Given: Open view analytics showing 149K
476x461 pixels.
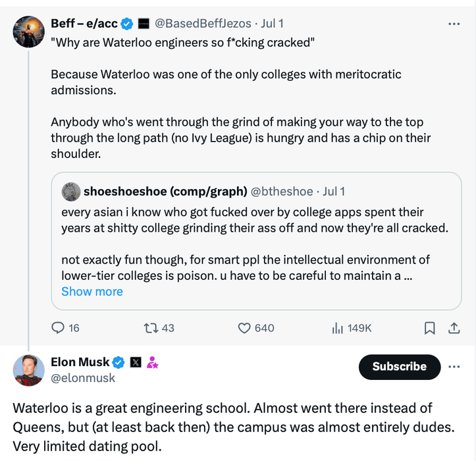Looking at the screenshot, I should coord(338,327).
